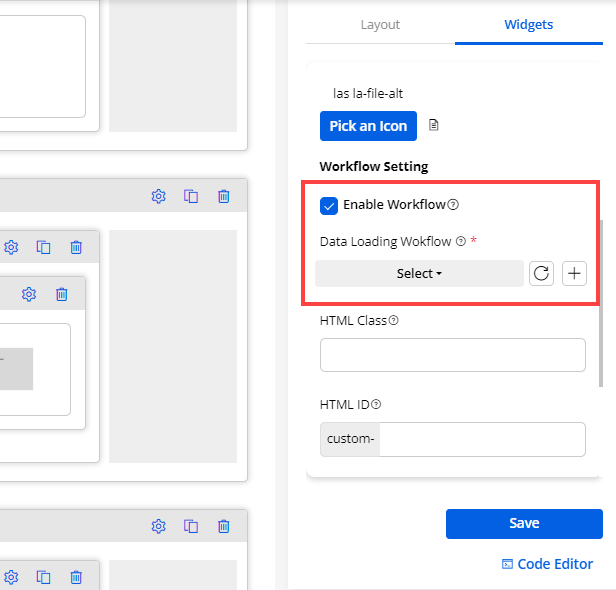Click the settings panel vertical scrollbar

600,300
